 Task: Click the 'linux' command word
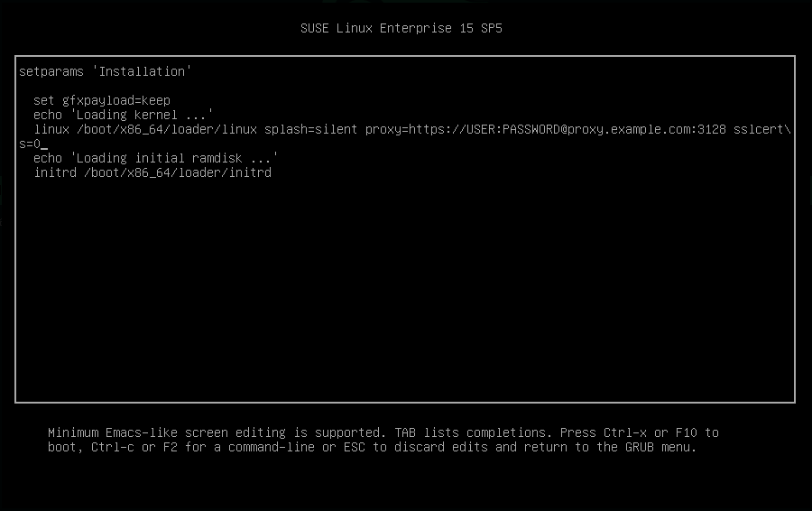pos(51,129)
